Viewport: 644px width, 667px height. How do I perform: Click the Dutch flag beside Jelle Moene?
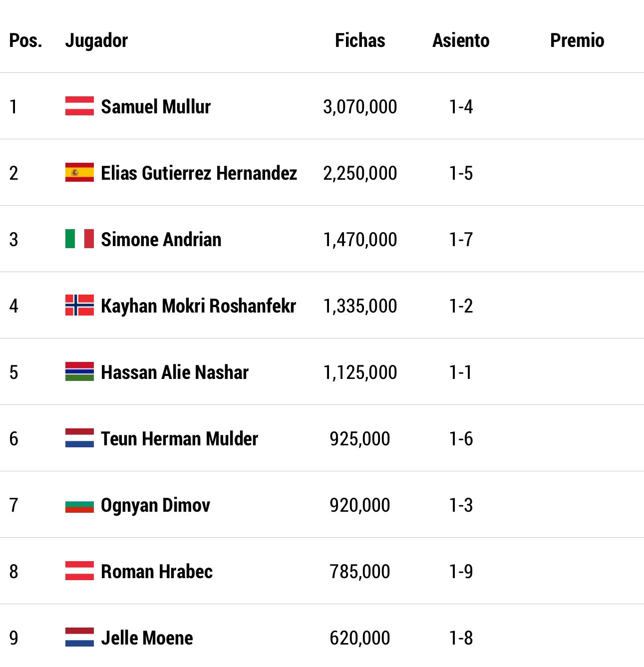pyautogui.click(x=79, y=637)
